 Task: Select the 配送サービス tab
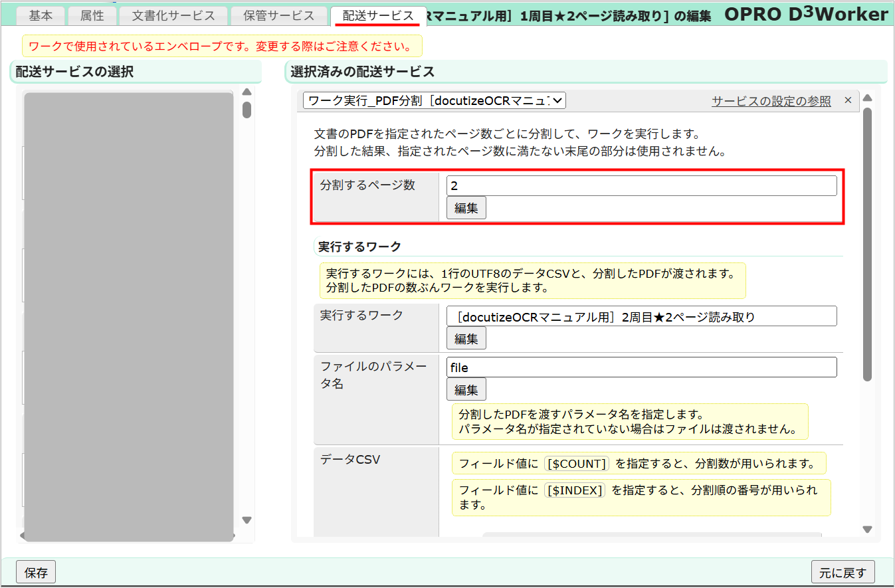[379, 15]
